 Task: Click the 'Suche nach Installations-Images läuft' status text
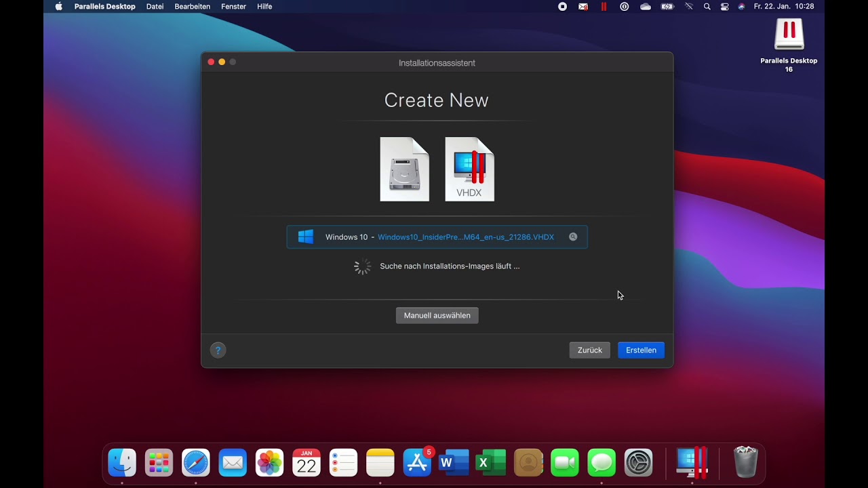coord(450,266)
